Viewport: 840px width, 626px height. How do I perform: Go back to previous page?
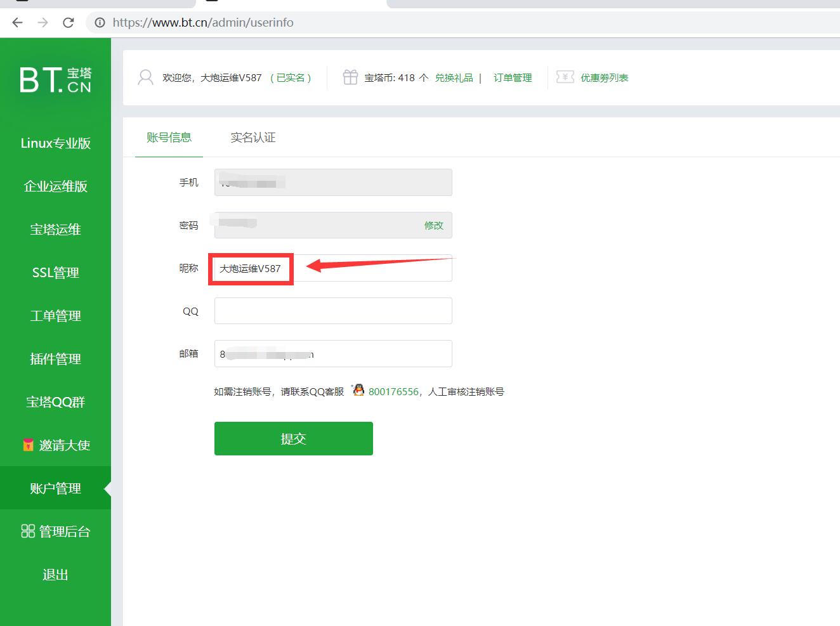(17, 23)
